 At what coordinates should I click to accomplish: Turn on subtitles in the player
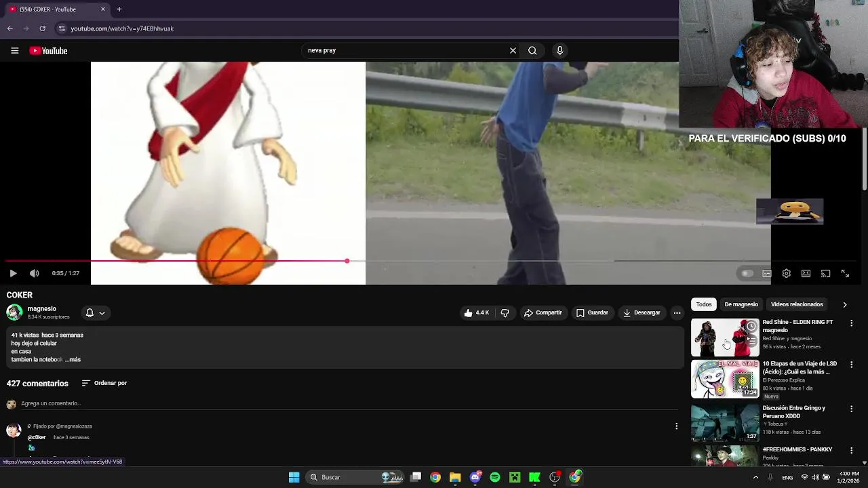coord(766,273)
